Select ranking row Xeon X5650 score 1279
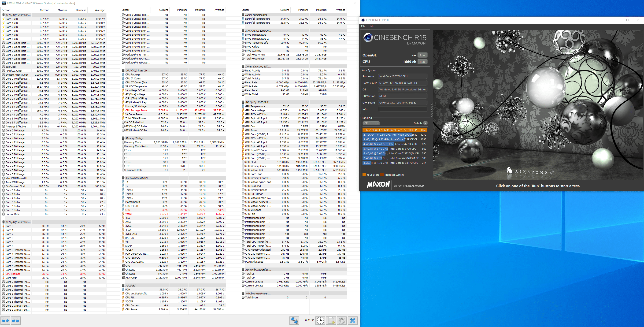 point(395,135)
